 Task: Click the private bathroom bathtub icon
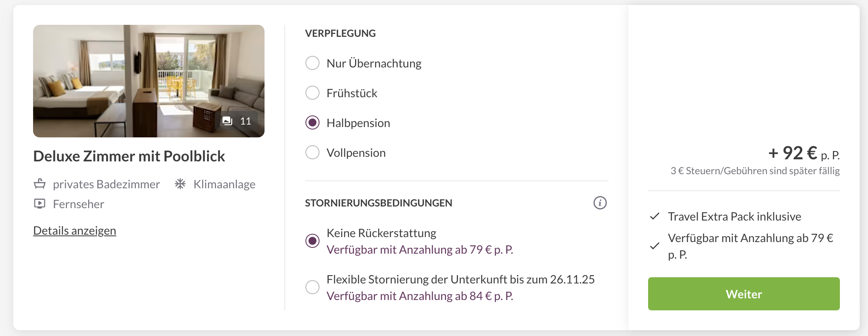(x=40, y=184)
